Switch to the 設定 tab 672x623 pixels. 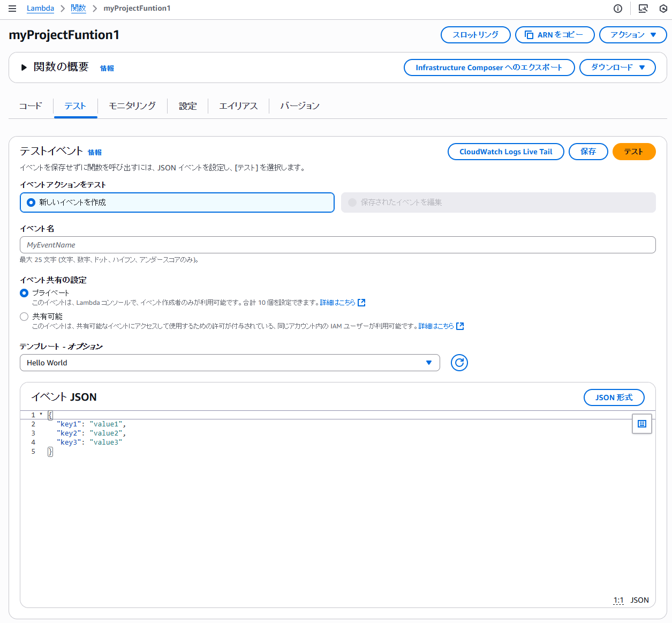[x=188, y=106]
